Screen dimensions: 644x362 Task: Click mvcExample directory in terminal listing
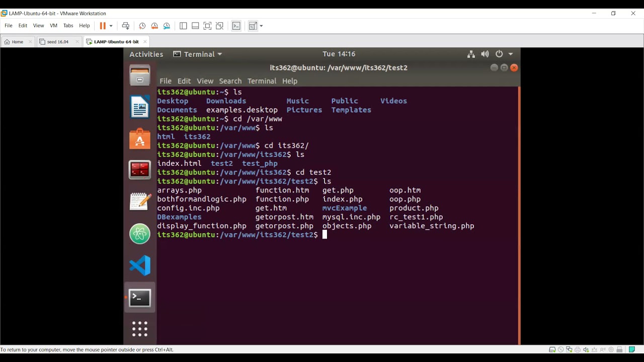(345, 208)
